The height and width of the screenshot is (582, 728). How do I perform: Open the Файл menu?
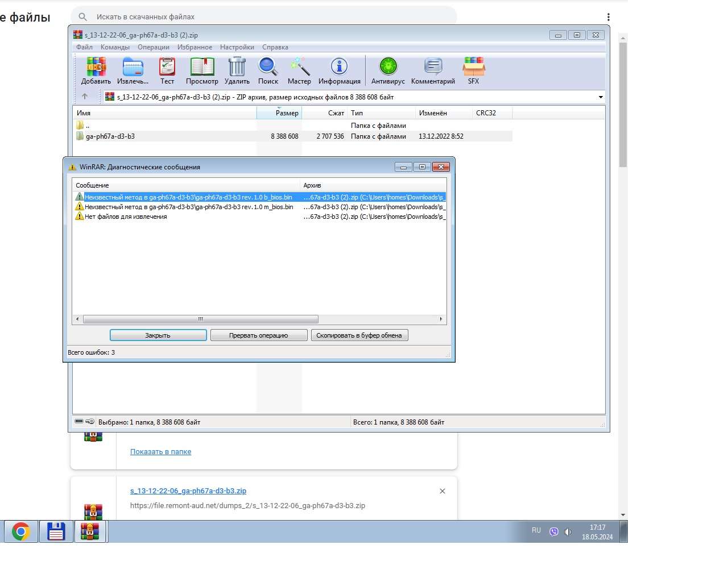[85, 47]
